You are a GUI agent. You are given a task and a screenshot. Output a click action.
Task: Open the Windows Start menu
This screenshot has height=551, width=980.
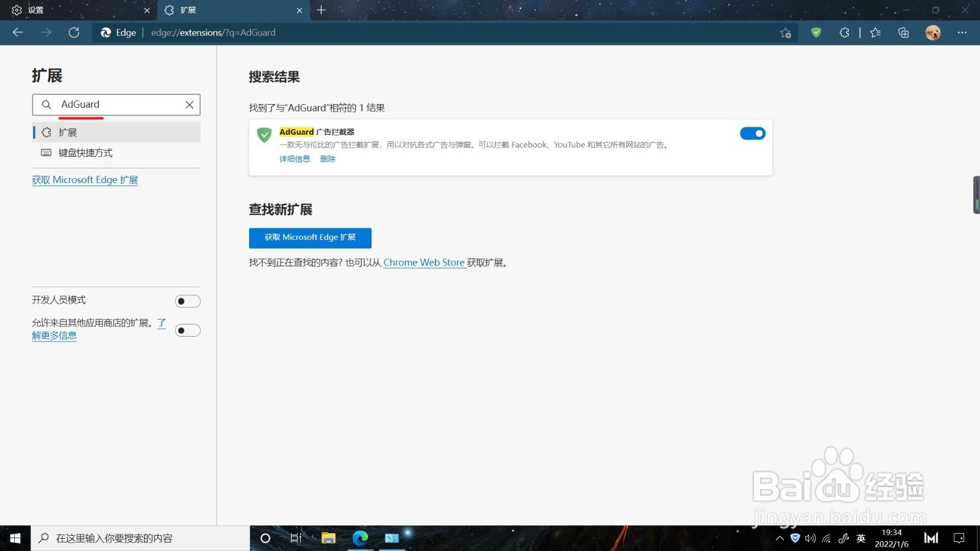15,538
